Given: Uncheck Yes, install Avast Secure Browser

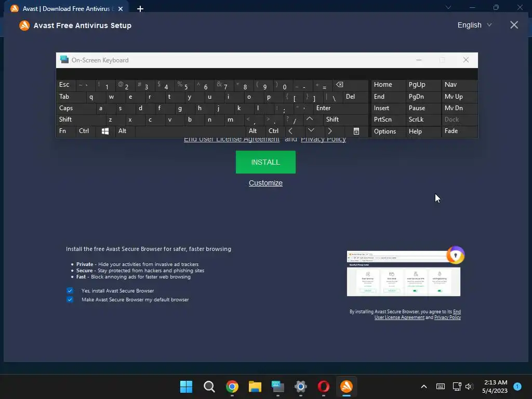Looking at the screenshot, I should click(70, 291).
